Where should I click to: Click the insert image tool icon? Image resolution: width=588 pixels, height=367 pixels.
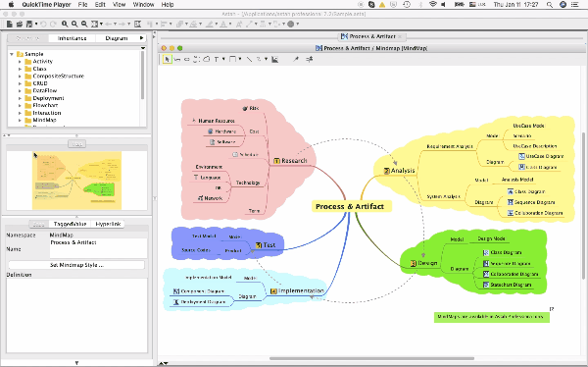point(274,59)
